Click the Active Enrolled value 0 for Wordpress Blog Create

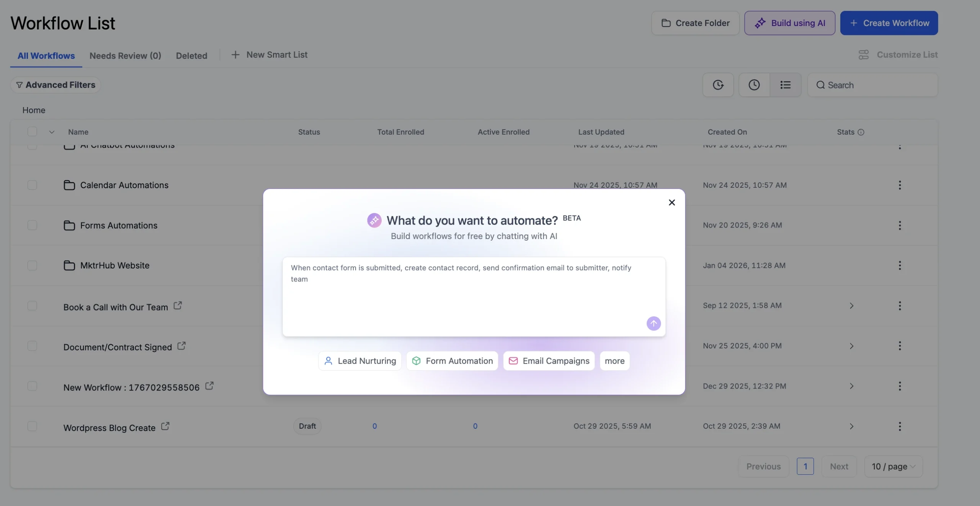pyautogui.click(x=475, y=426)
